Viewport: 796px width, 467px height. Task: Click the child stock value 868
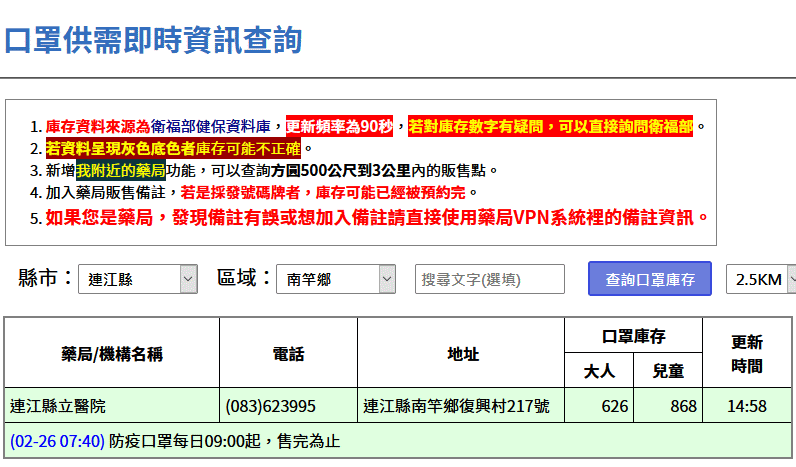[x=683, y=406]
